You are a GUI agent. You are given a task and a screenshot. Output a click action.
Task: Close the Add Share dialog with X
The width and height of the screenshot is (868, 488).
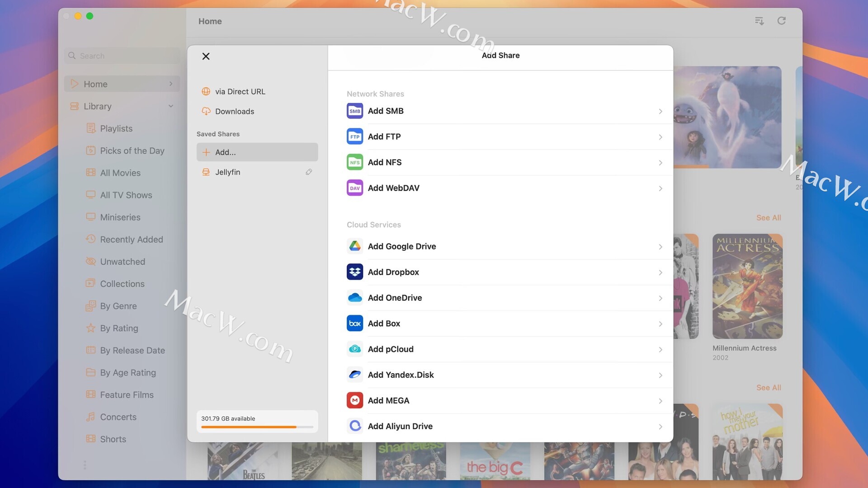206,56
